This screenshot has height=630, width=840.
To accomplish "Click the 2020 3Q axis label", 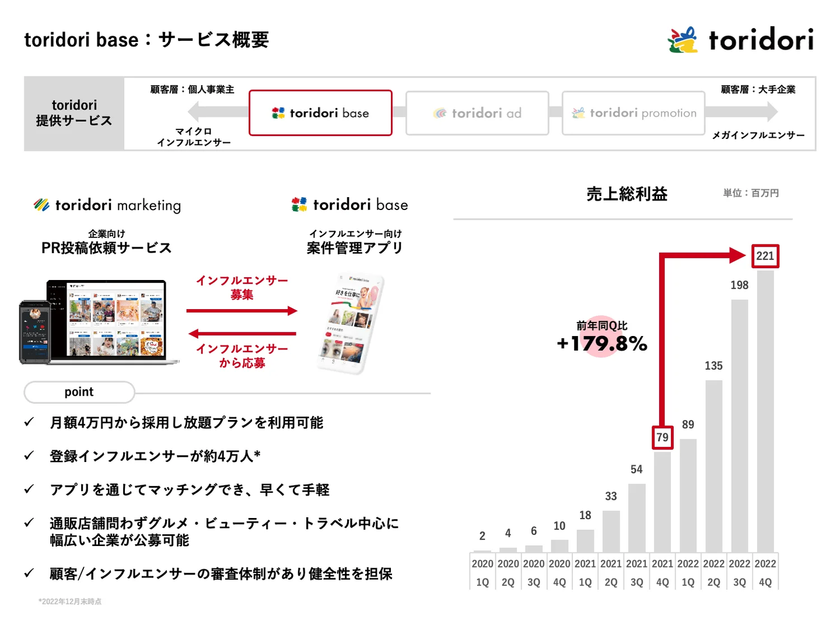I will click(534, 573).
